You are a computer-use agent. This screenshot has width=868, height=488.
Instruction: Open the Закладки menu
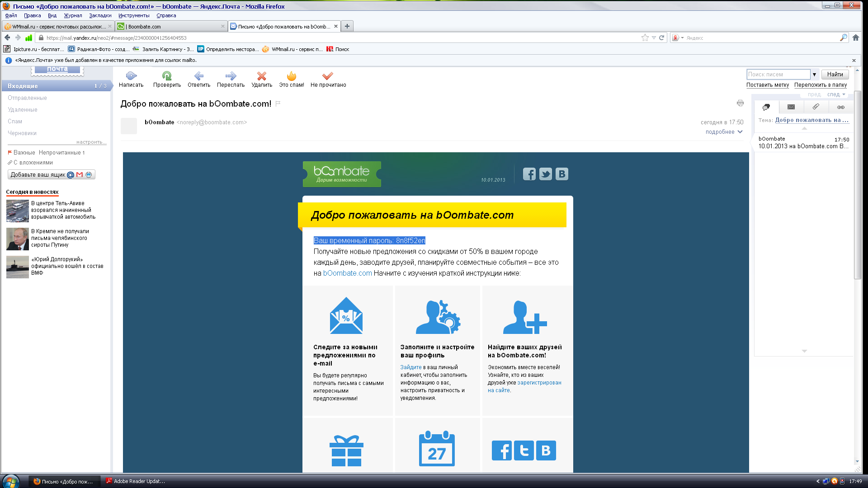100,15
